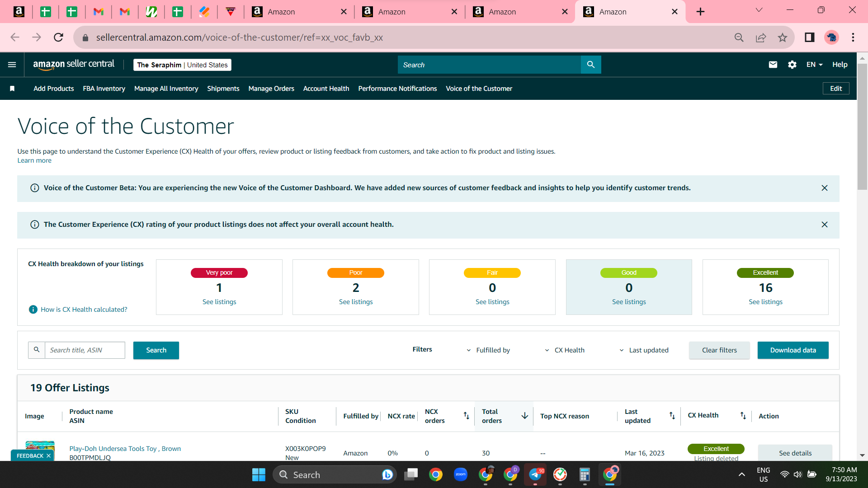Open Add Products in navigation bar
The width and height of the screenshot is (868, 488).
[53, 89]
